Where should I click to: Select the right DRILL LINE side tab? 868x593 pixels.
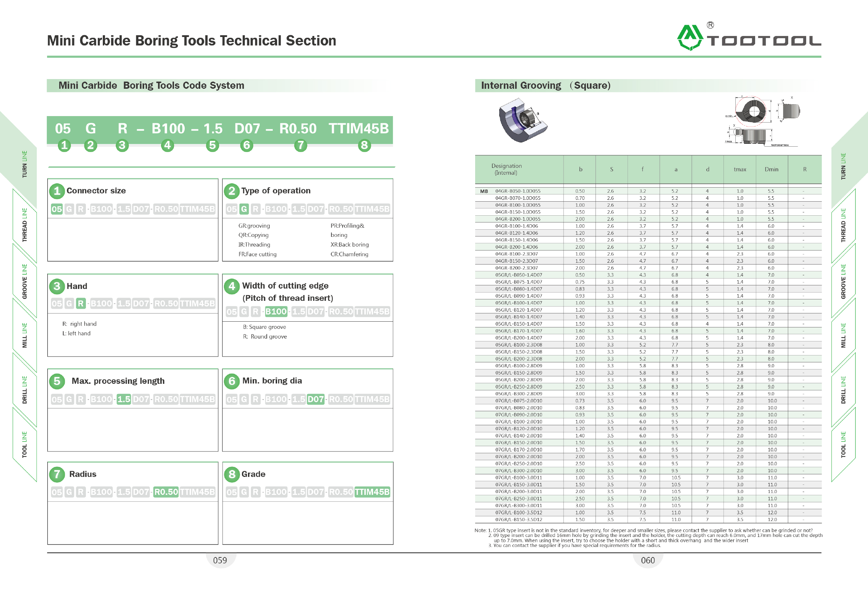pos(843,390)
